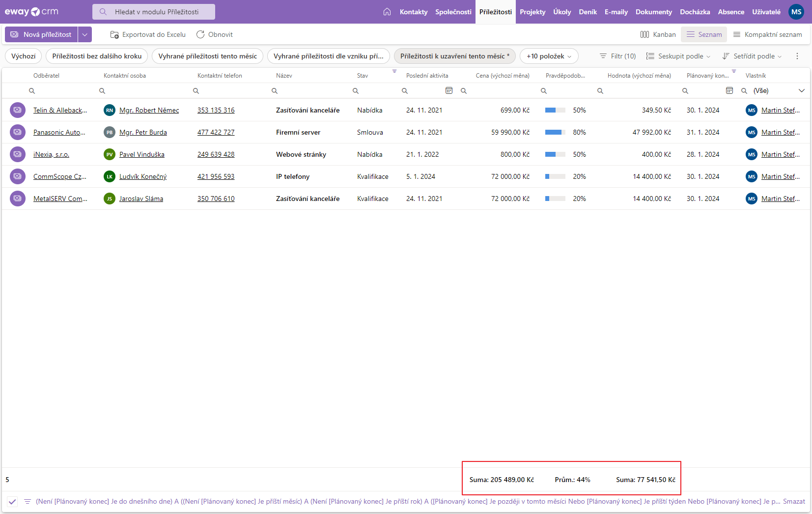Click the Firemní server name cell
Viewport: 812px width, 514px height.
click(x=298, y=132)
